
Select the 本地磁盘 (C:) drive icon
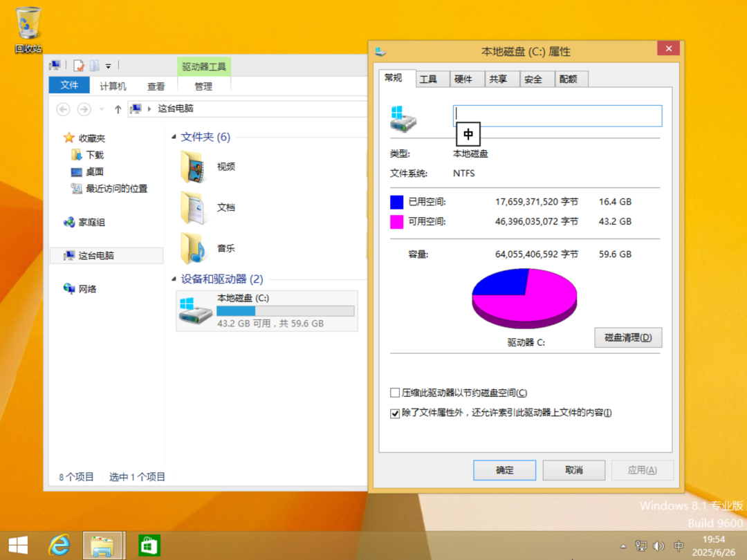195,310
